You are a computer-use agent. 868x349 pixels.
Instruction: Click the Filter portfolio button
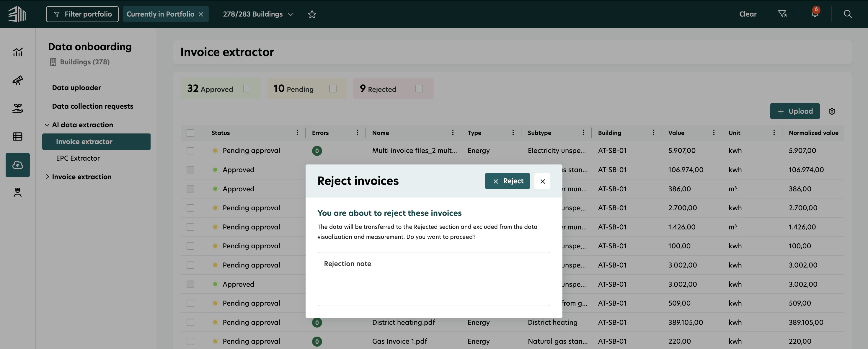pyautogui.click(x=82, y=14)
